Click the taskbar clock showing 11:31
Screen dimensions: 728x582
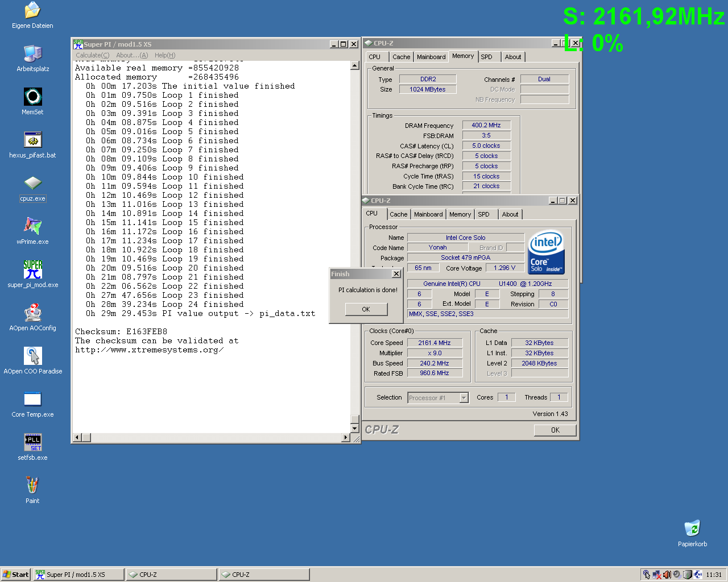coord(714,575)
